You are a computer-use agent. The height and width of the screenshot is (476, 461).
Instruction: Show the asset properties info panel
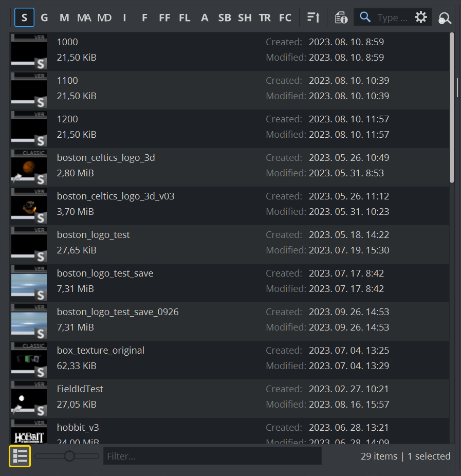(x=341, y=18)
